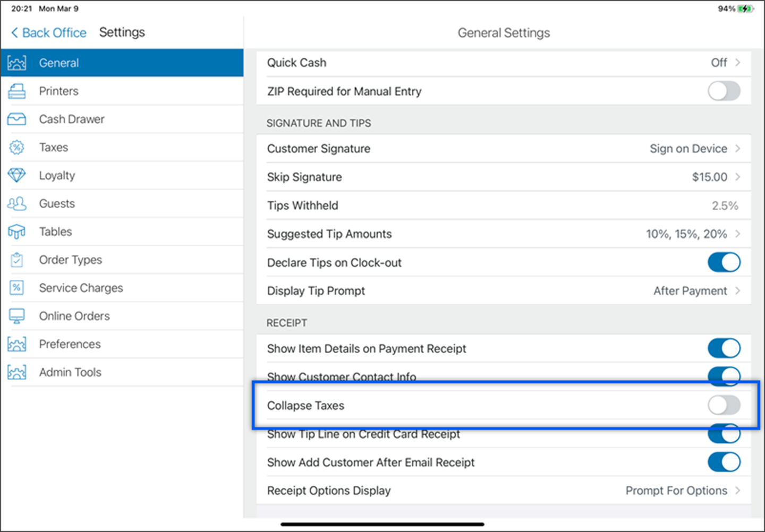The image size is (765, 532).
Task: Go back using the back chevron icon
Action: 14,33
